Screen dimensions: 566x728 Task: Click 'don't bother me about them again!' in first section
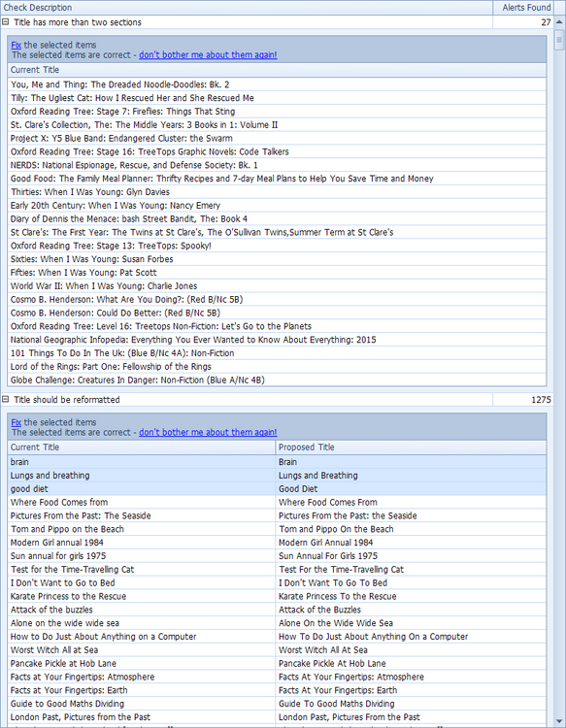[x=208, y=54]
